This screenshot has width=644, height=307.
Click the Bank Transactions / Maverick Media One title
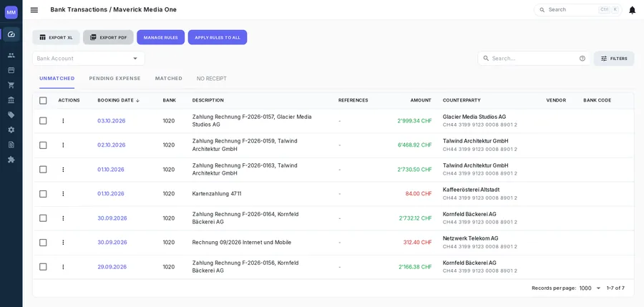pyautogui.click(x=113, y=9)
